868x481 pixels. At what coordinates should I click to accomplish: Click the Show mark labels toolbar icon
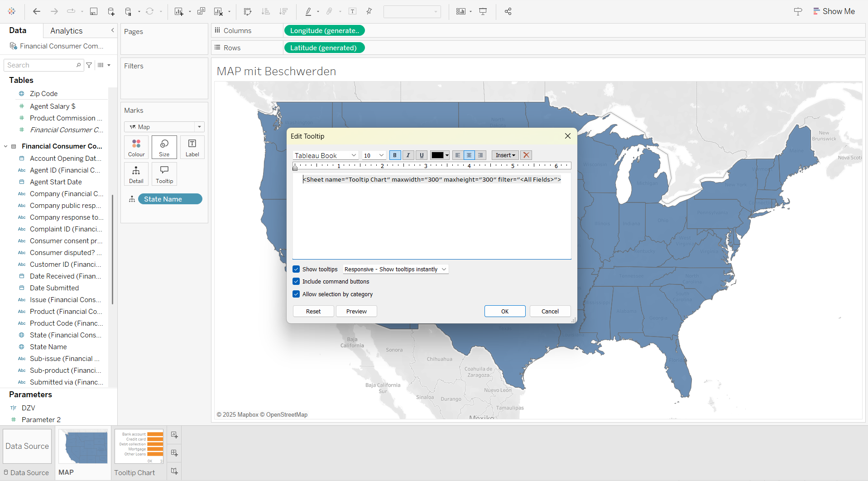[353, 11]
